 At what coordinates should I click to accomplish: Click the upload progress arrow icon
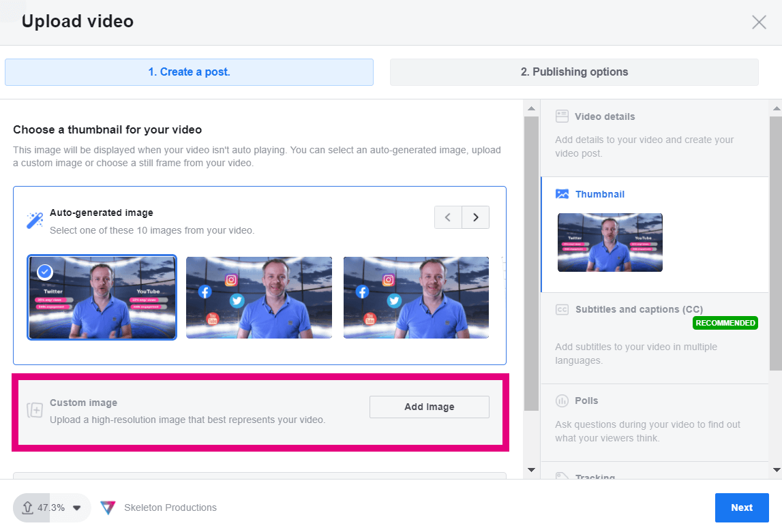[x=27, y=507]
